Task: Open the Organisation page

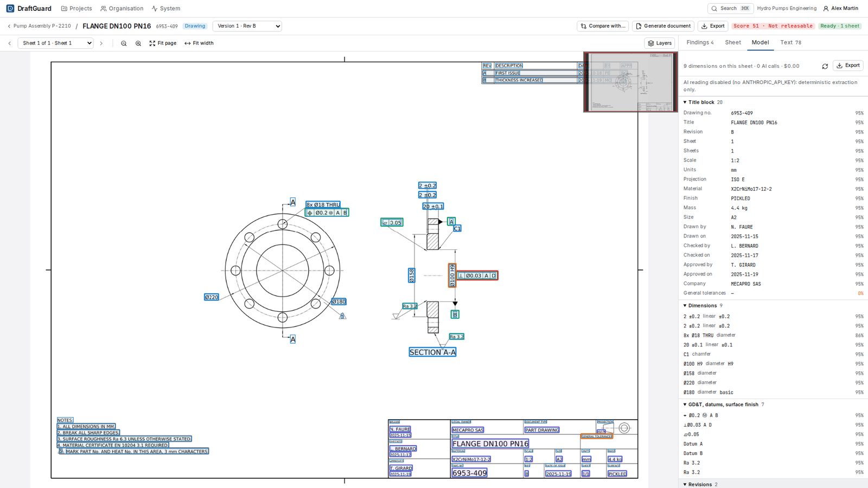Action: point(122,8)
